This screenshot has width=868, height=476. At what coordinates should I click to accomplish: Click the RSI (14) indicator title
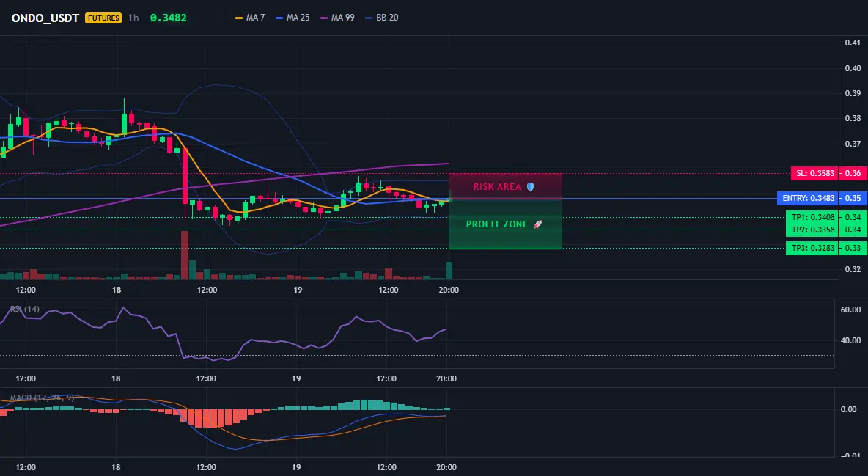click(x=25, y=309)
